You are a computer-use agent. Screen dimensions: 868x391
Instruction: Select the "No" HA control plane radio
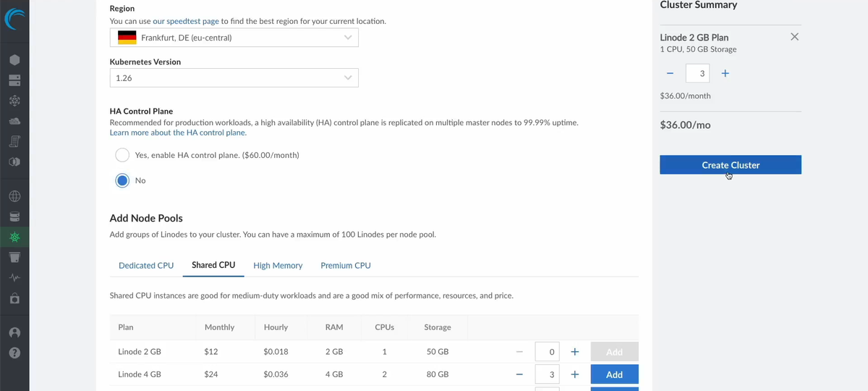coord(122,180)
